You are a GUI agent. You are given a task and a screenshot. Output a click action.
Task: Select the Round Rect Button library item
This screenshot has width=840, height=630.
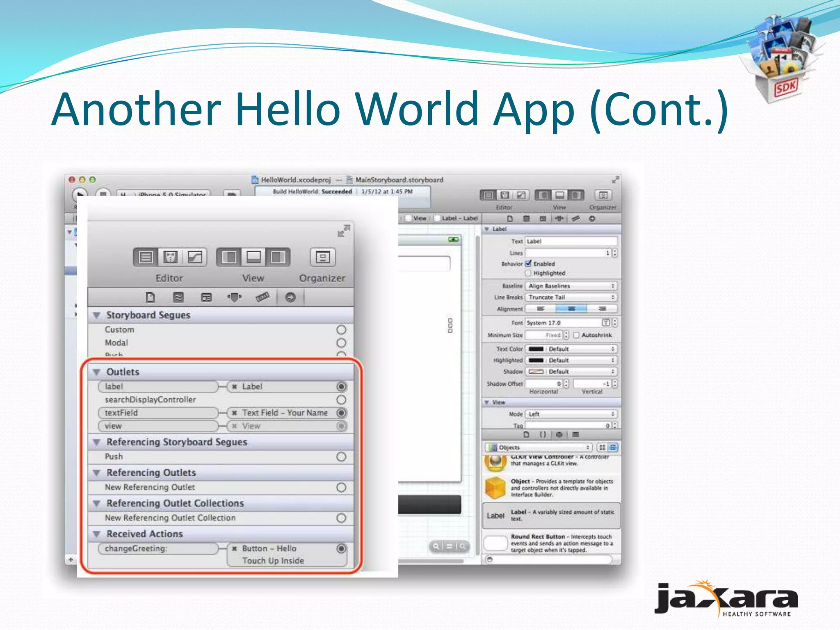click(551, 543)
